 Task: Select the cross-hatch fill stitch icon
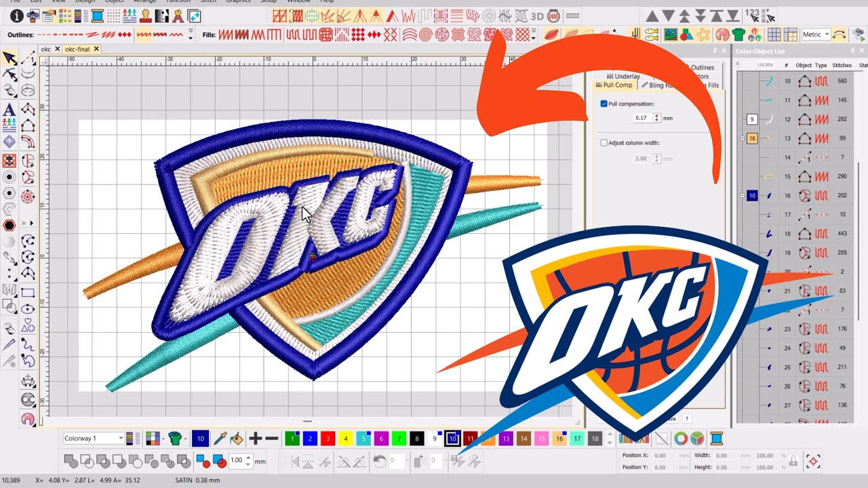pos(522,34)
